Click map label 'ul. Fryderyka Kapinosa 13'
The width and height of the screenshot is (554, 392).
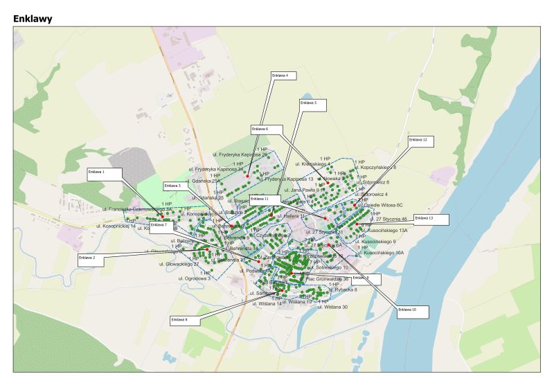(286, 179)
